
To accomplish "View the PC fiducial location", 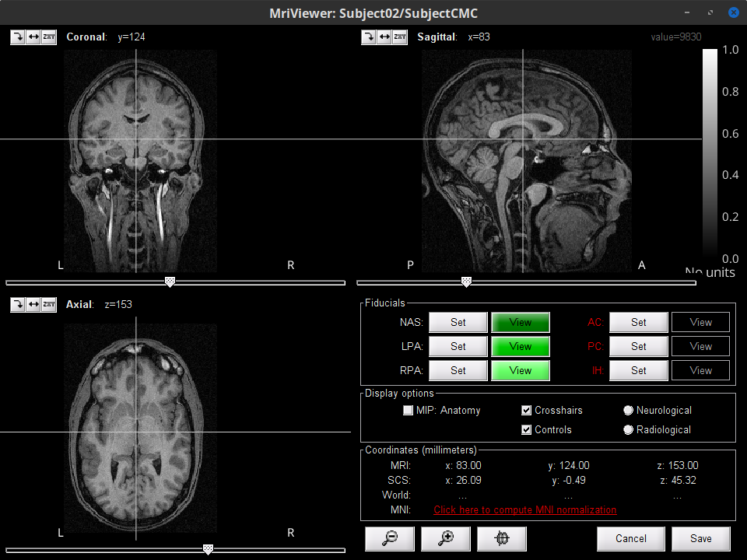I will point(701,347).
